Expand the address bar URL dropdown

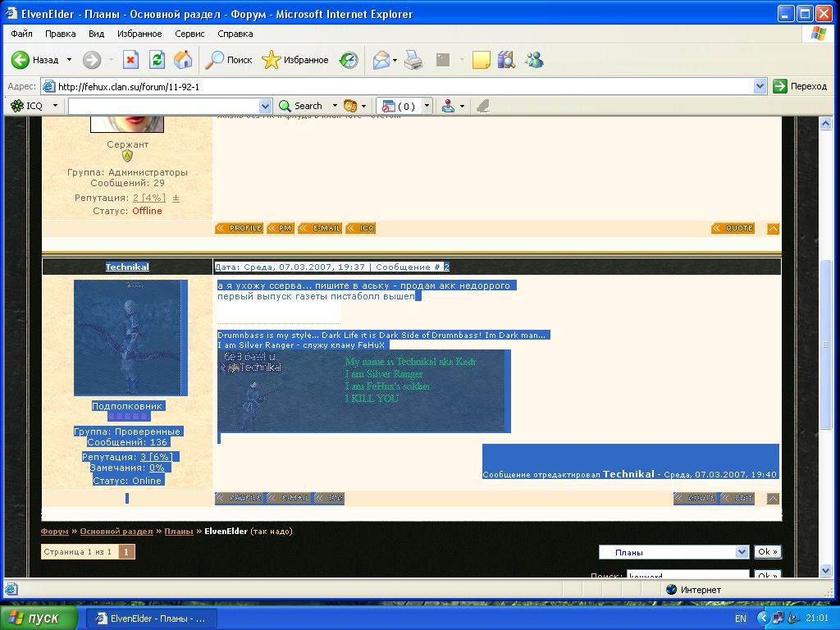pos(760,86)
